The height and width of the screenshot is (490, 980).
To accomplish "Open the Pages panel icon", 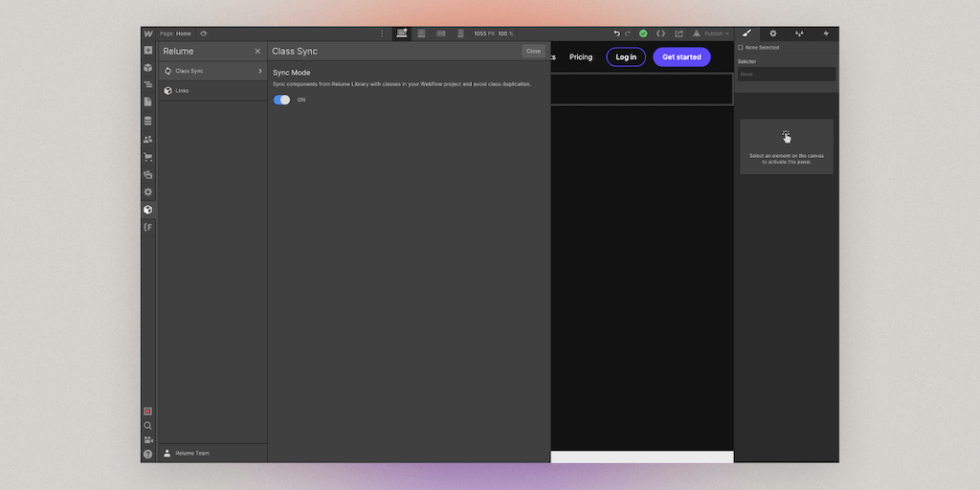I will pos(148,101).
